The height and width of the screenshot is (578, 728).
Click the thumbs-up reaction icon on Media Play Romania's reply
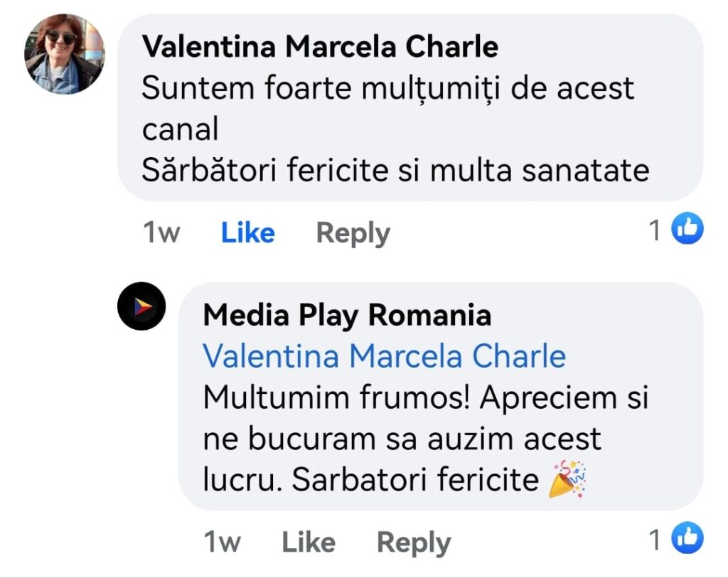[x=687, y=539]
